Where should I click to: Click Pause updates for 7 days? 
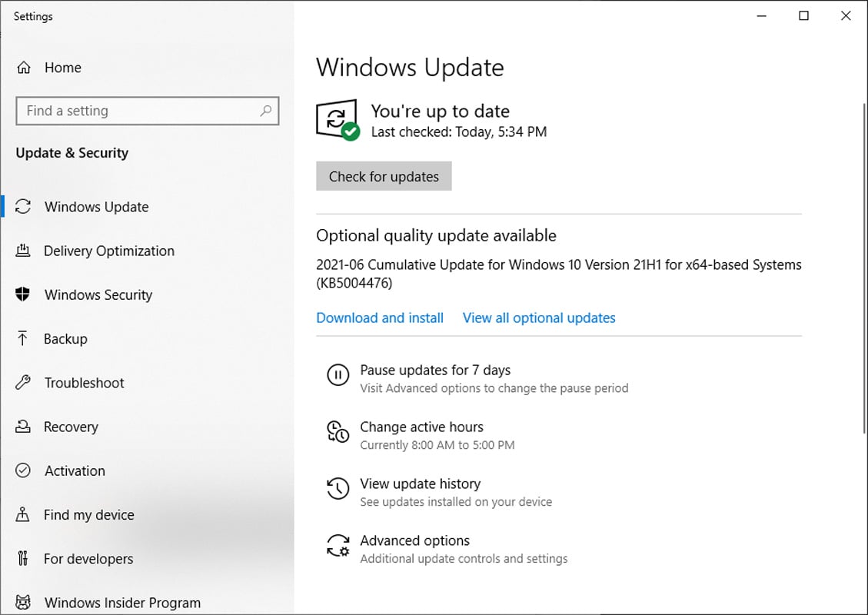coord(435,370)
